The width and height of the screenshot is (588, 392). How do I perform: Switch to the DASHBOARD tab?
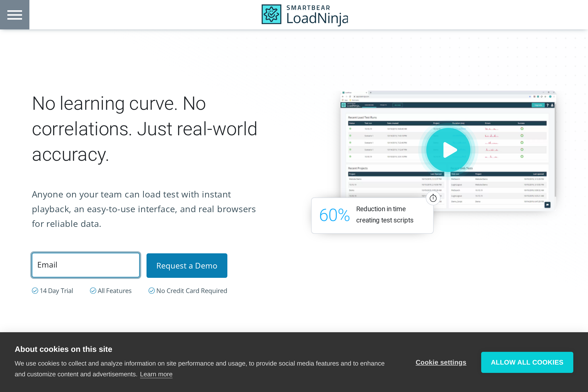[x=369, y=105]
